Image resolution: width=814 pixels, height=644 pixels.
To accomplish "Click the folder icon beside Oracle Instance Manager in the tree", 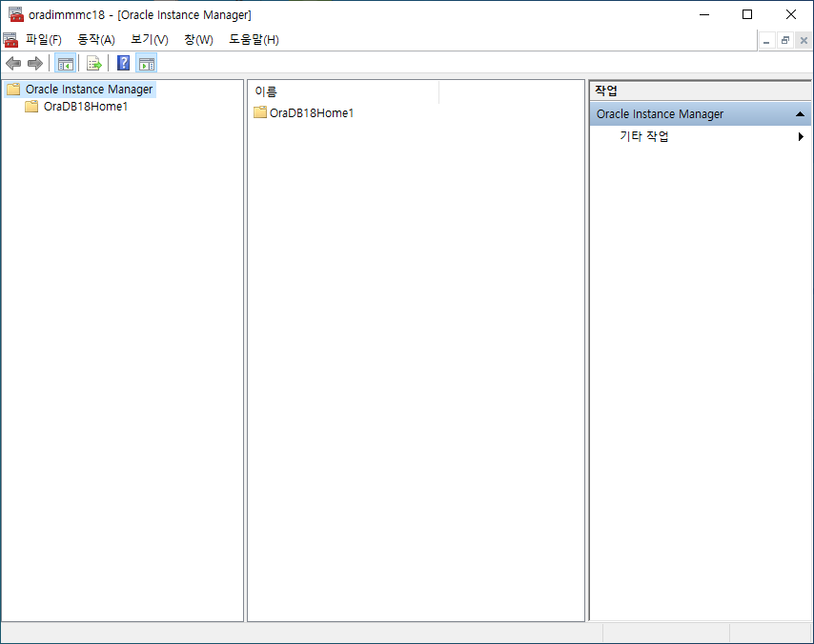I will pos(13,90).
